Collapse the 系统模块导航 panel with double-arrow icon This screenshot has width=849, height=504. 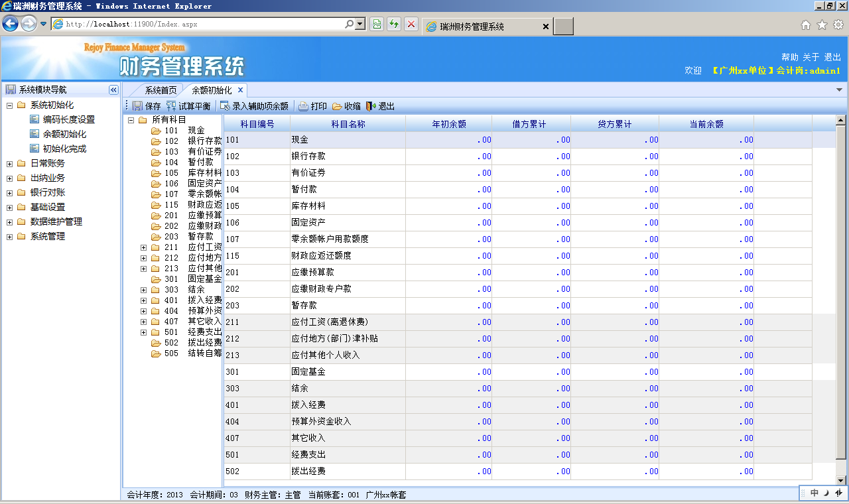coord(113,90)
